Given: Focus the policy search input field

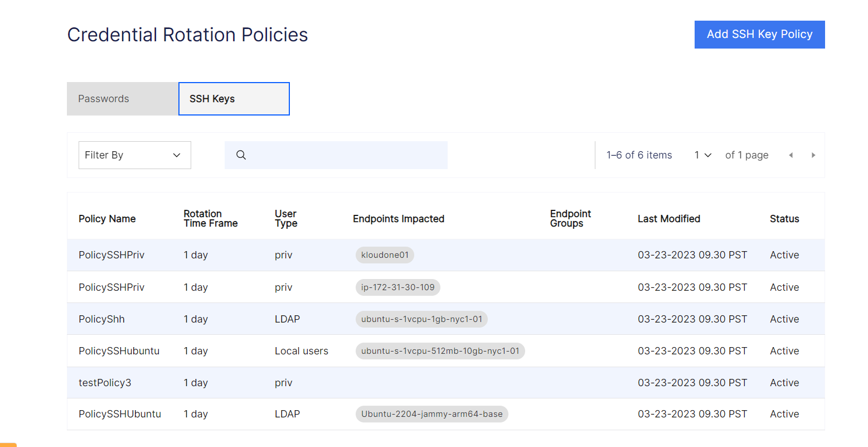Looking at the screenshot, I should click(x=346, y=155).
